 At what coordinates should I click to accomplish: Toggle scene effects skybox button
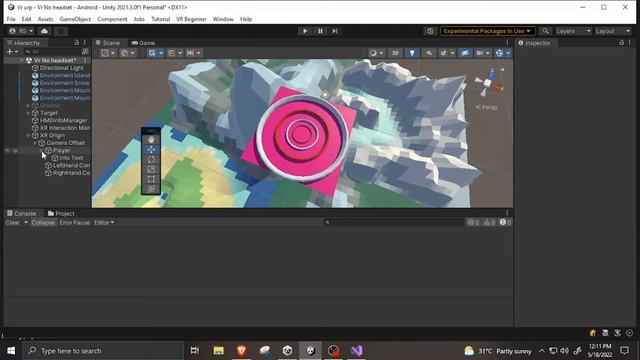click(444, 53)
